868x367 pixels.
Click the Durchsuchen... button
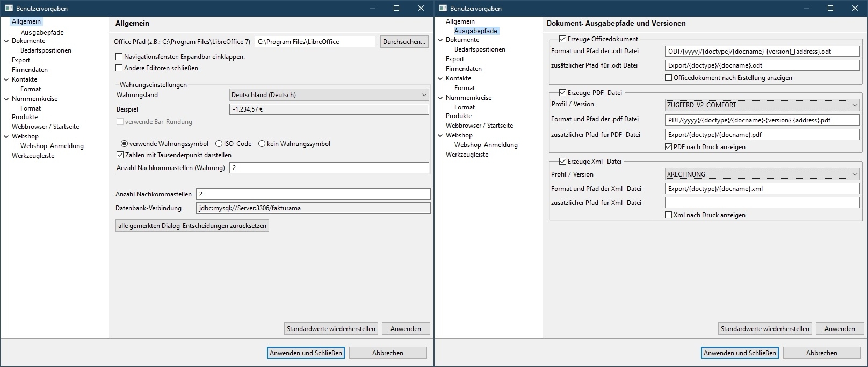pos(404,42)
